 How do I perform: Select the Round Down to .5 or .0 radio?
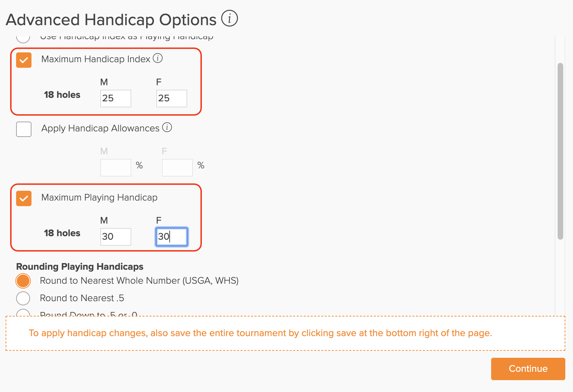[x=23, y=313]
